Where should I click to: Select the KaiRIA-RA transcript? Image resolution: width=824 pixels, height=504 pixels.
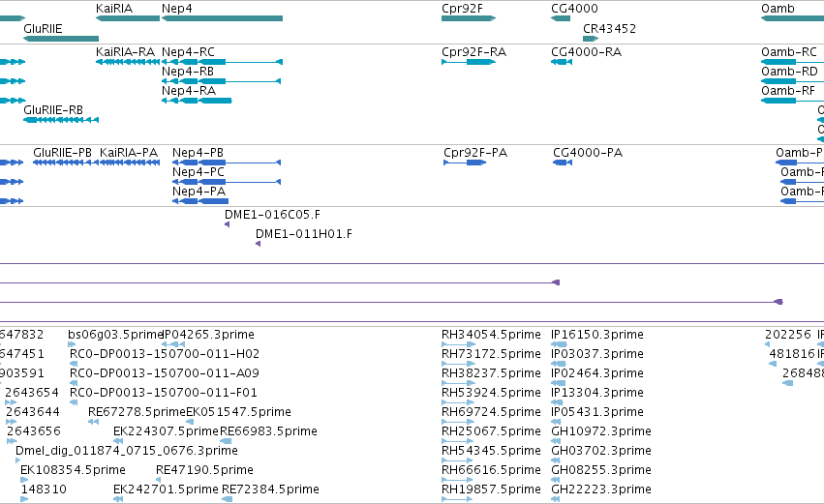point(128,62)
